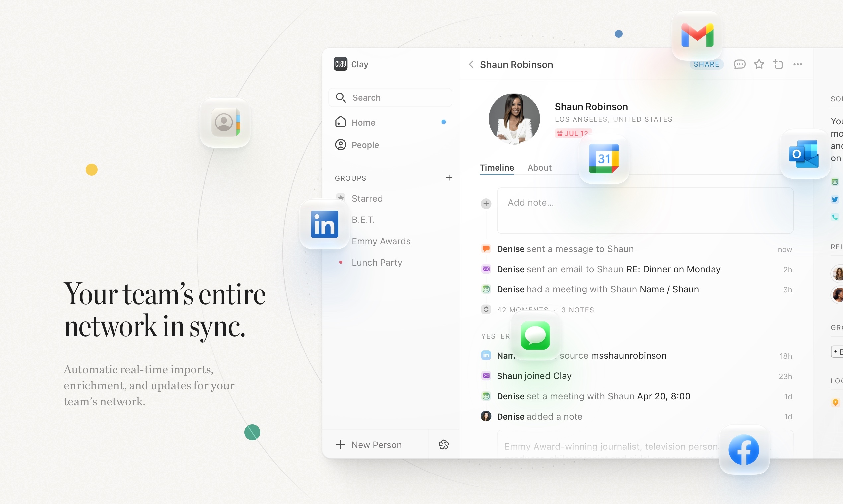Add a new group with plus
This screenshot has height=504, width=843.
pos(449,178)
